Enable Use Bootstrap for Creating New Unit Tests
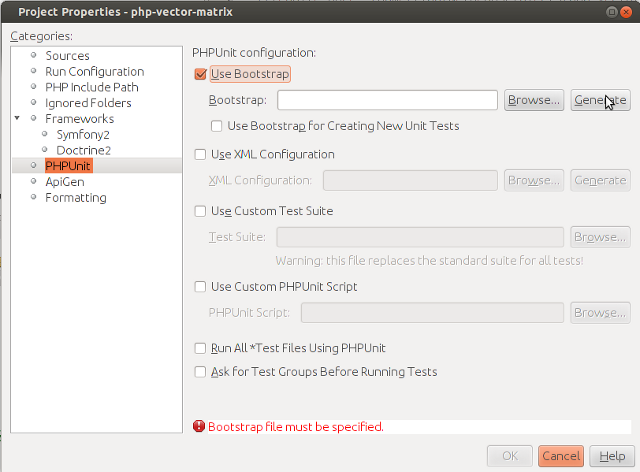640x472 pixels. pos(216,126)
